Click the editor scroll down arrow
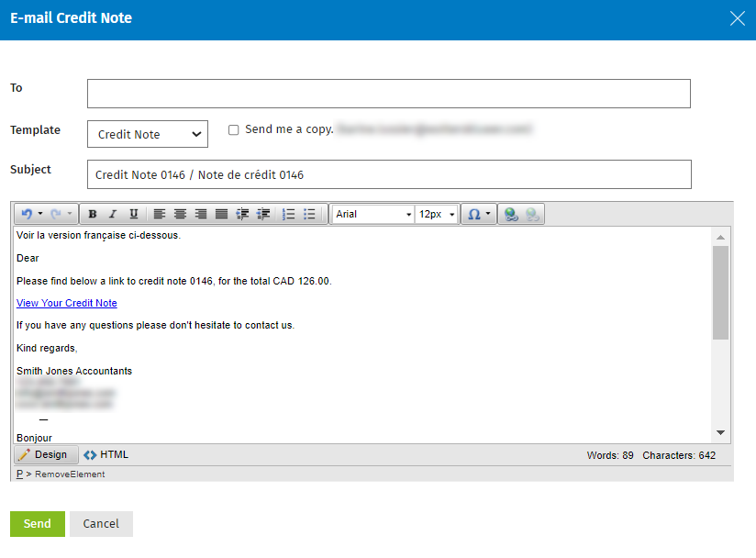756x558 pixels. [x=720, y=432]
